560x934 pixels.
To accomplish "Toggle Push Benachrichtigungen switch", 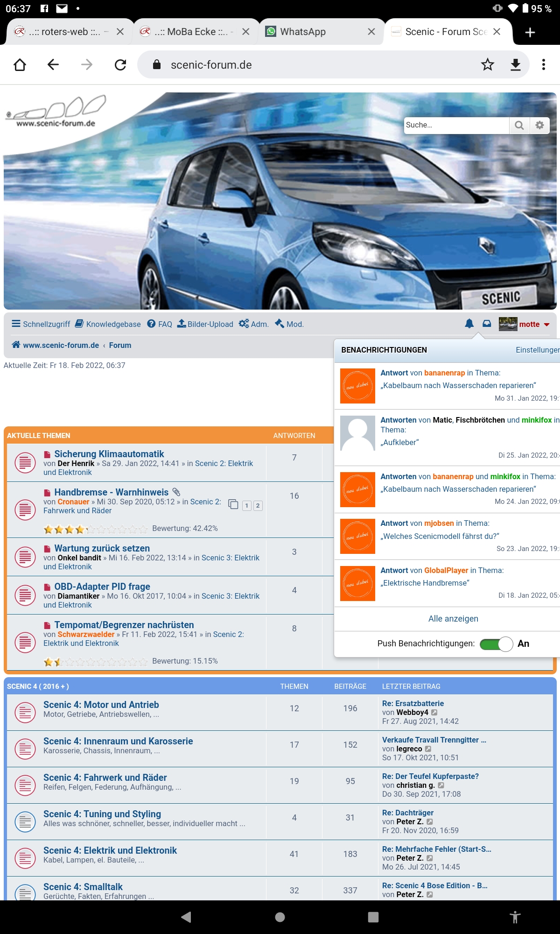I will [x=497, y=644].
